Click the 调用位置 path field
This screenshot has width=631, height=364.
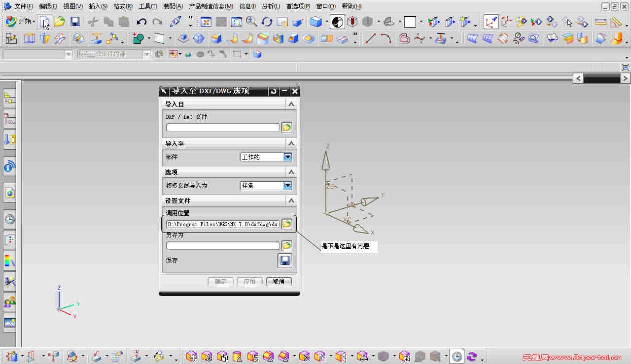223,224
